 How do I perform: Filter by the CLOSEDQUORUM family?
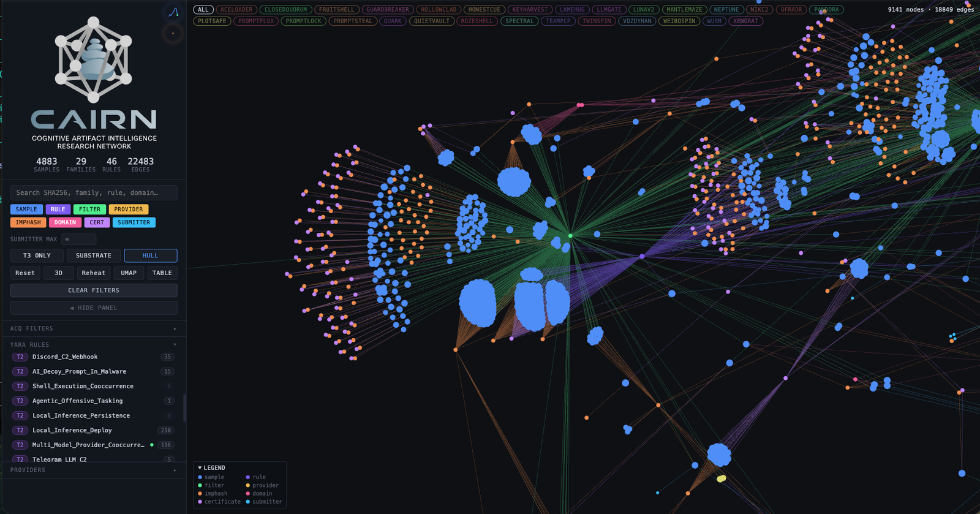coord(285,10)
